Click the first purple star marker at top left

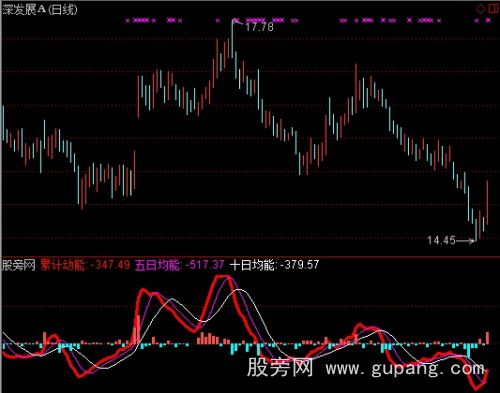point(127,21)
